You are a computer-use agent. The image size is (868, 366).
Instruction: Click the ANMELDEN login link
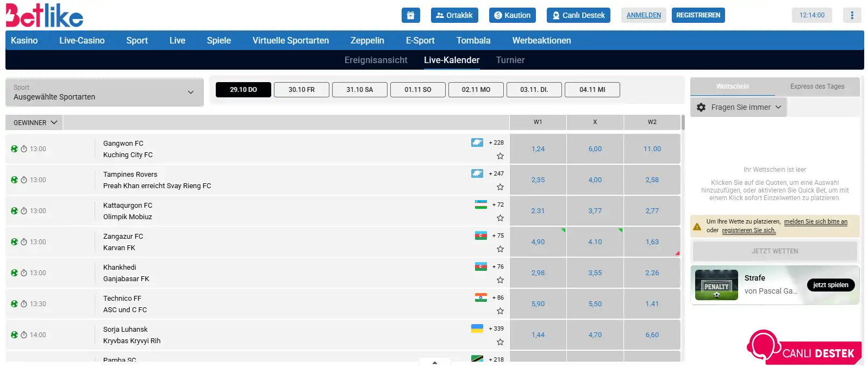click(x=644, y=15)
